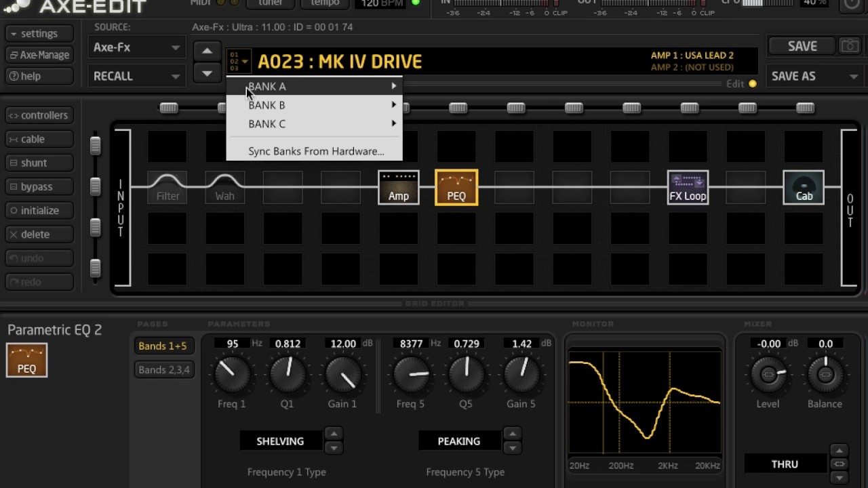
Task: Click the EQ response graph monitor
Action: [645, 402]
